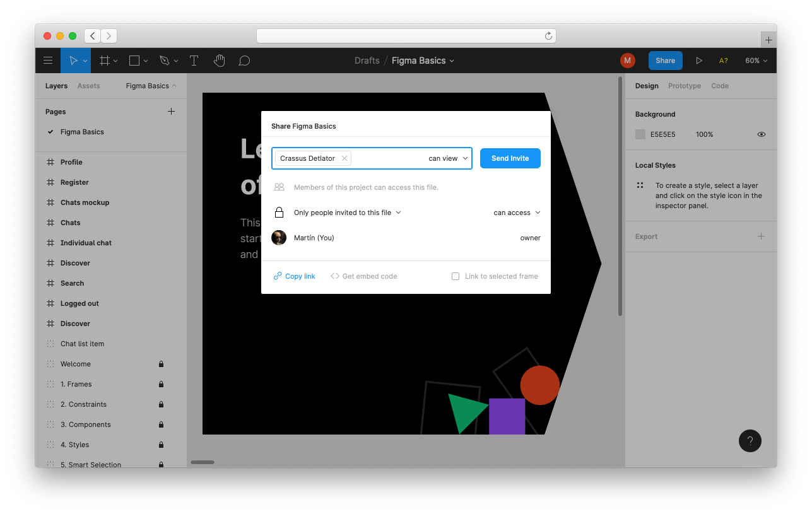Screen dimensions: 812x514
Task: Click the Local Styles four-dot icon
Action: pos(640,185)
